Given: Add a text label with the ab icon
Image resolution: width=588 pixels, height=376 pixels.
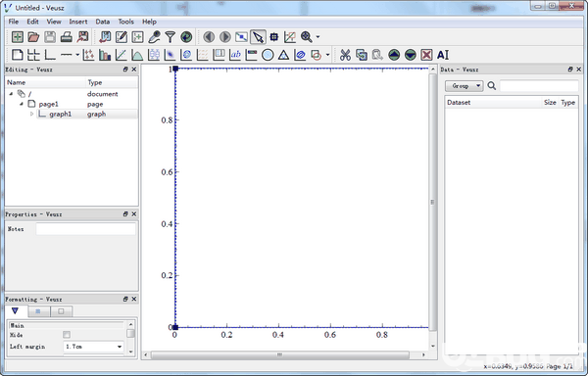Looking at the screenshot, I should coord(235,55).
